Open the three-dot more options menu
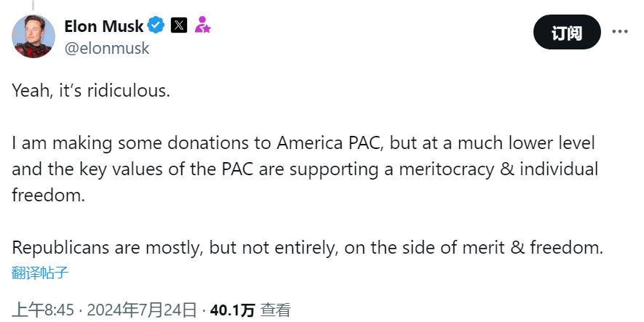Viewport: 644px width, 322px height. (619, 33)
